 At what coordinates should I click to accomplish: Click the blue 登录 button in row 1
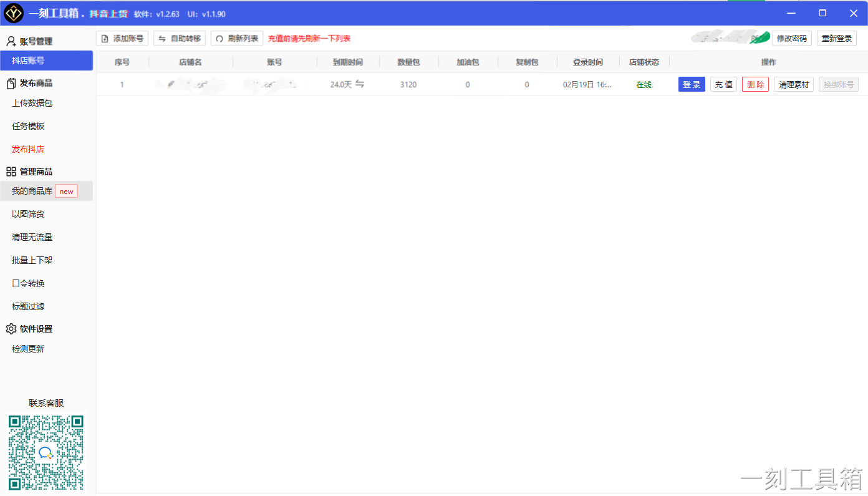692,85
